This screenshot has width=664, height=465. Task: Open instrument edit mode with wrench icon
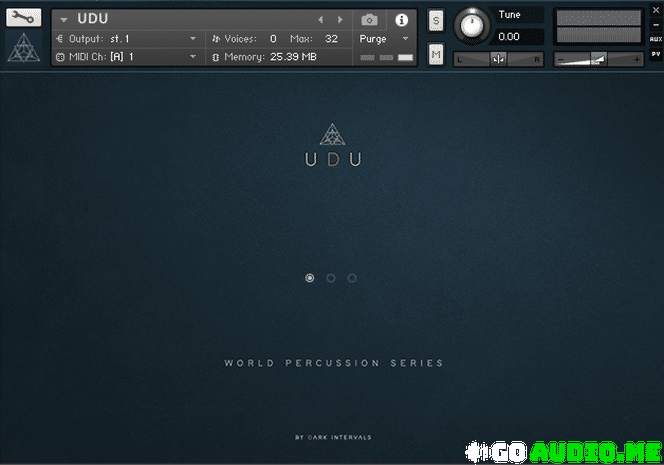[x=23, y=17]
